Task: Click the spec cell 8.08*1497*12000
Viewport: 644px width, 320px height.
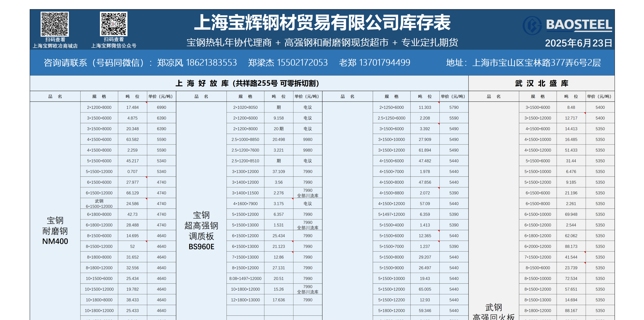Action: (245, 278)
